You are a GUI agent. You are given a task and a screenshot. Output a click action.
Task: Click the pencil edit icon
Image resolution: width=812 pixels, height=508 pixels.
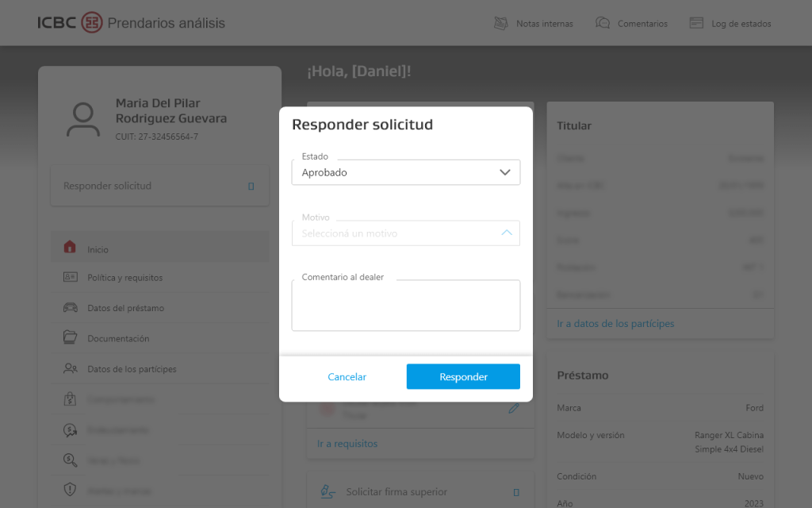coord(514,409)
